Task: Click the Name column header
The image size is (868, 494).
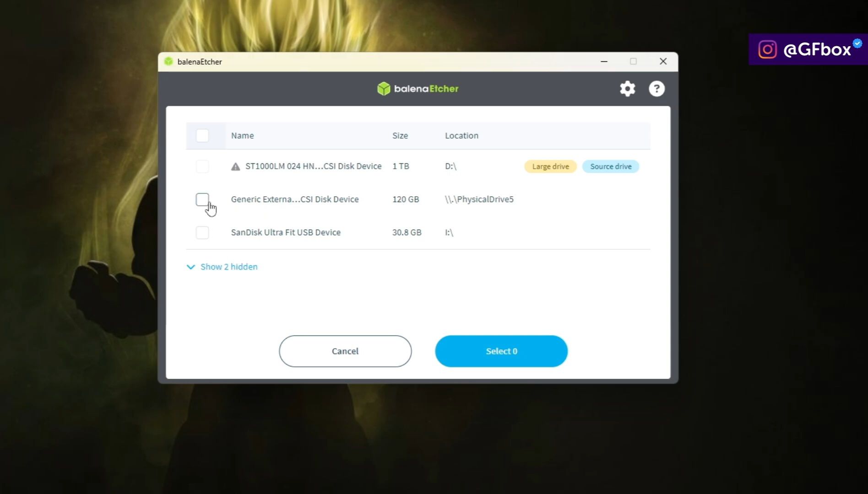Action: pyautogui.click(x=242, y=135)
